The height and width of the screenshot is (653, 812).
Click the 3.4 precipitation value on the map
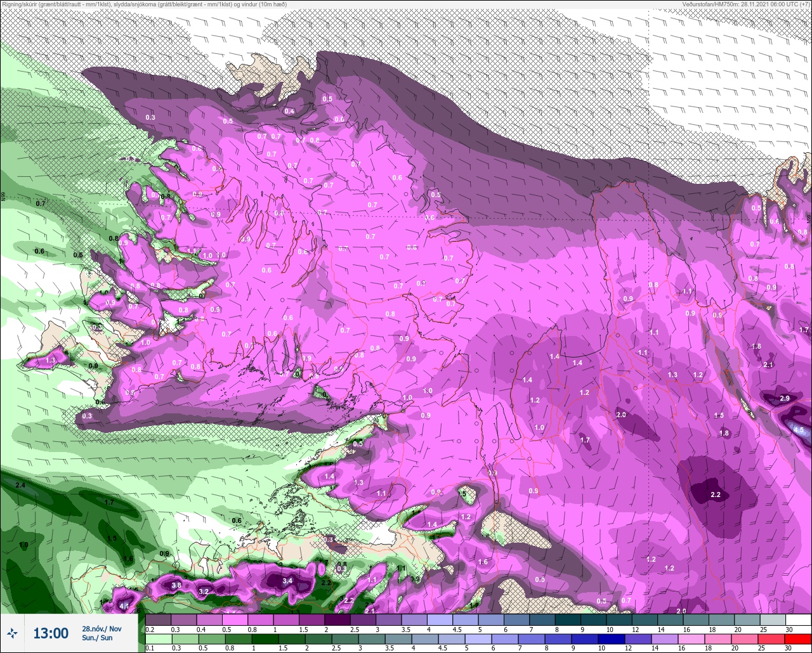(x=287, y=580)
